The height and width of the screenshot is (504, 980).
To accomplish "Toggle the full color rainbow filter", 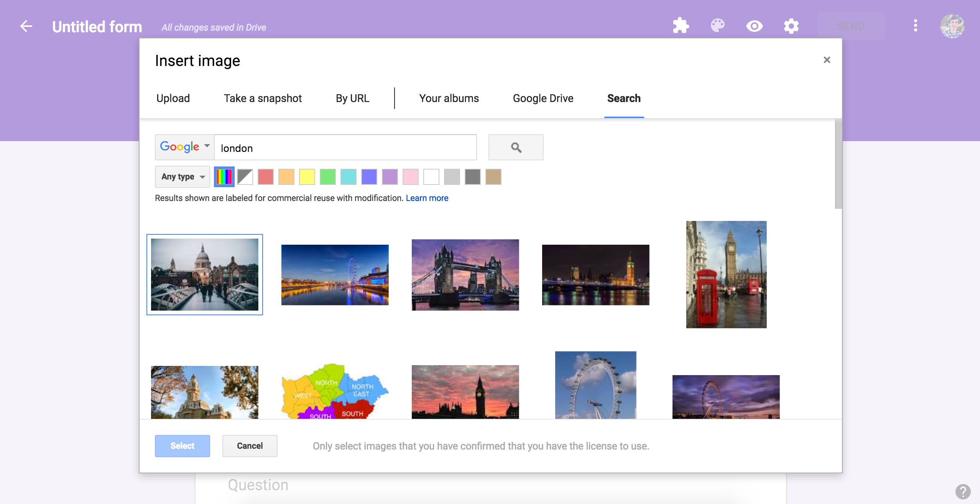I will point(224,177).
